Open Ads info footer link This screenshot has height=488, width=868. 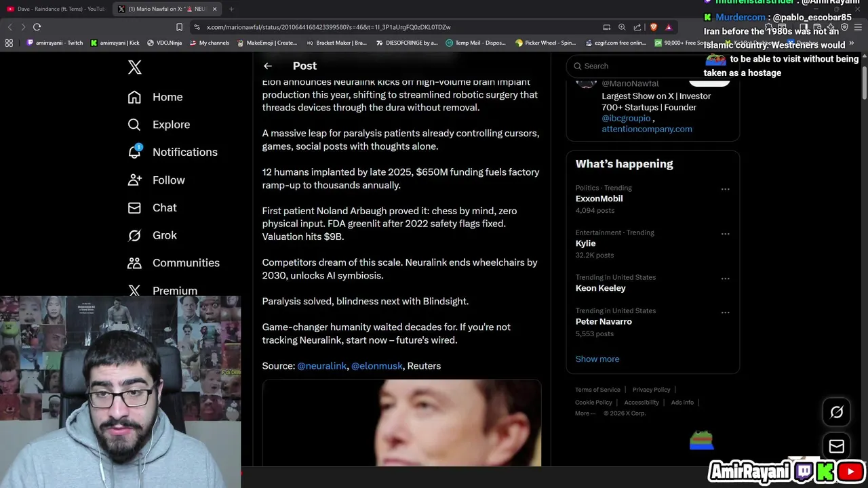682,403
